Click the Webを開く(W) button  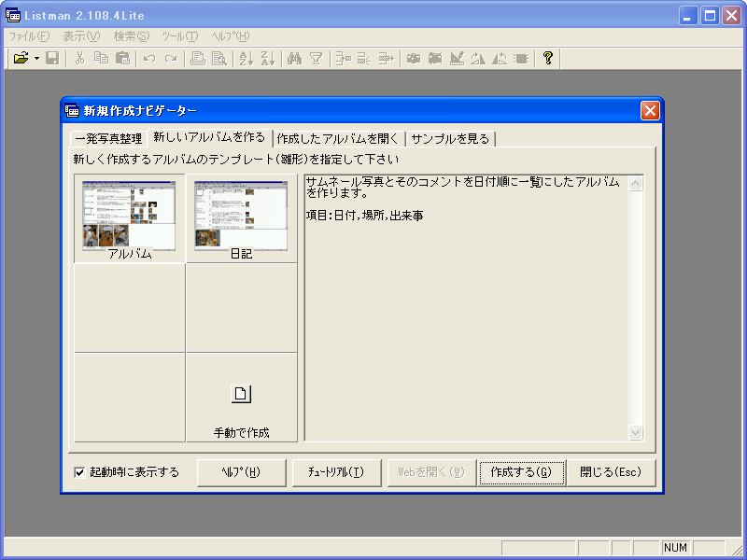431,472
